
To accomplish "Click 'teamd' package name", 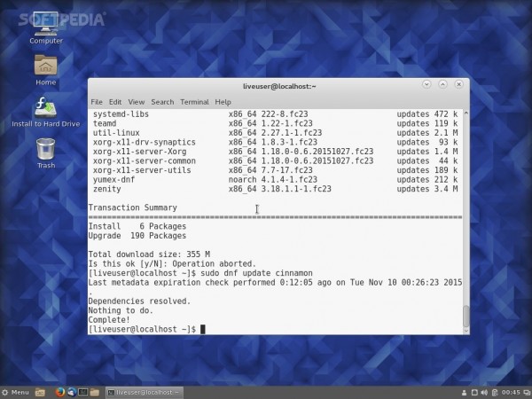I will 105,123.
